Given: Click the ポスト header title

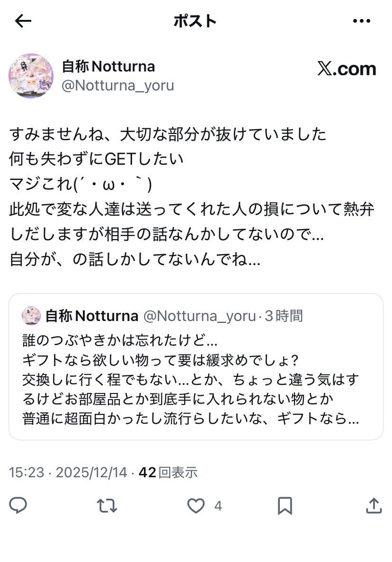Looking at the screenshot, I should point(195,21).
